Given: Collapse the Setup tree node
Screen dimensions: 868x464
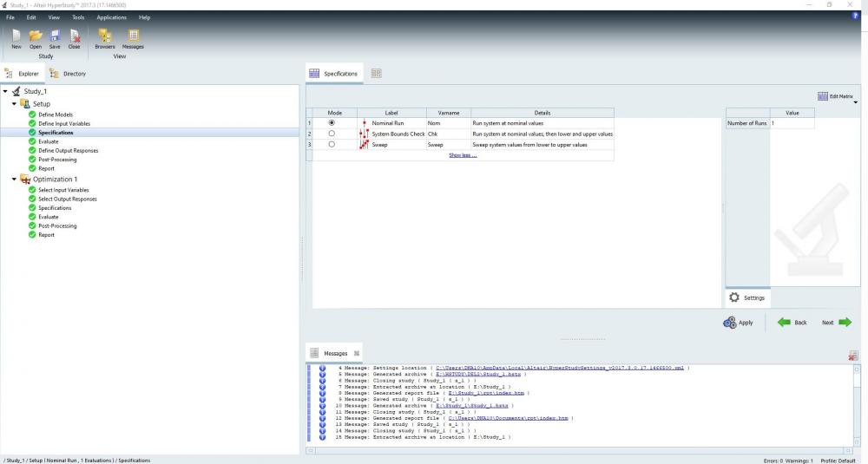Looking at the screenshot, I should coord(15,103).
